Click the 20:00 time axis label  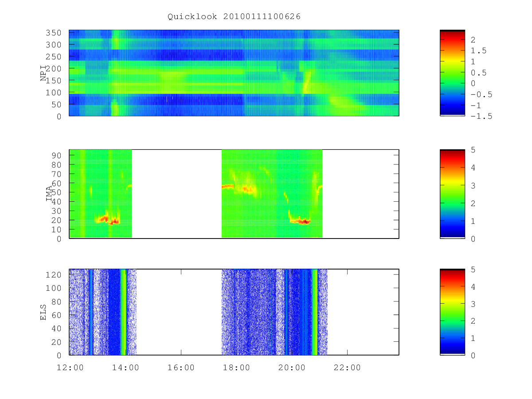pos(292,368)
